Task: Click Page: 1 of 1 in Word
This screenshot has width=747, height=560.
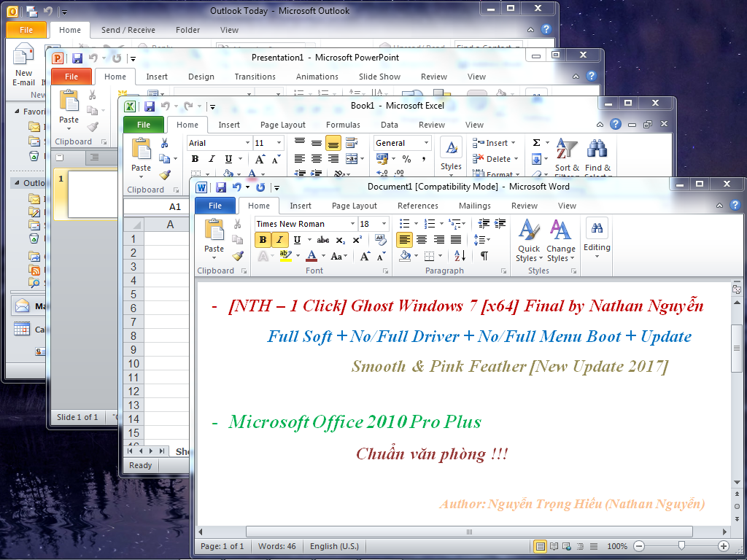Action: (222, 546)
